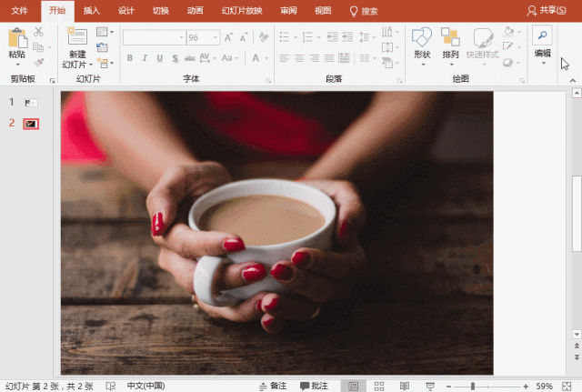Open the 文件 File tab
Image resolution: width=582 pixels, height=392 pixels.
(19, 11)
